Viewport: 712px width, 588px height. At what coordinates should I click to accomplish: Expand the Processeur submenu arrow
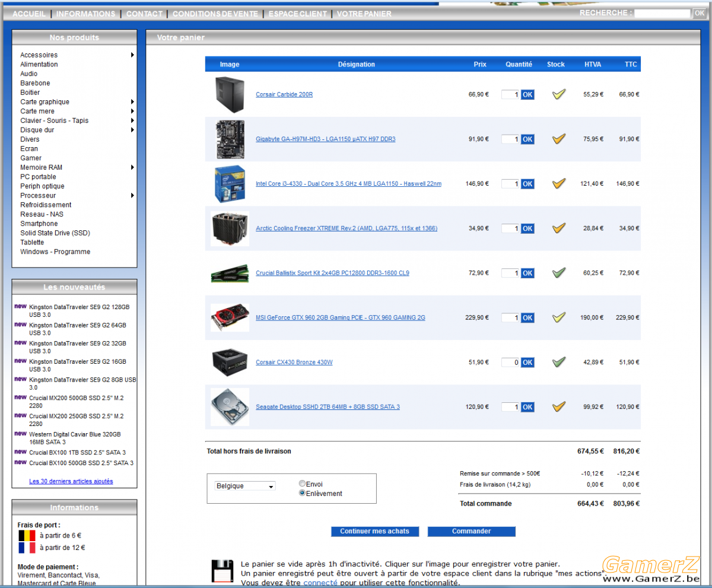pos(133,195)
